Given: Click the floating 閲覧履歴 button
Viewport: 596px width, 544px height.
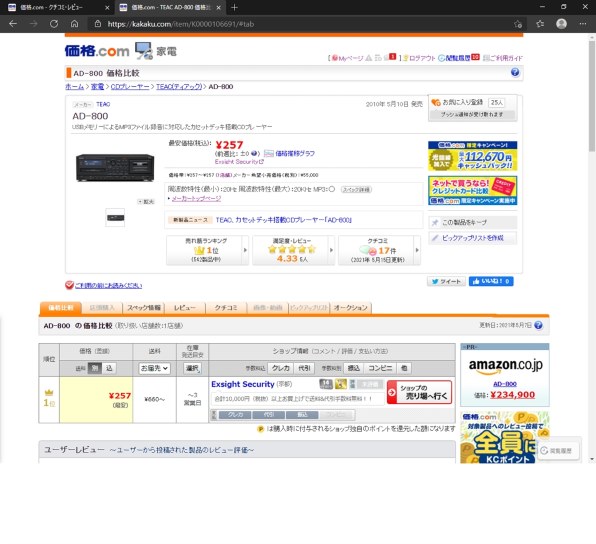Looking at the screenshot, I should pos(557,450).
